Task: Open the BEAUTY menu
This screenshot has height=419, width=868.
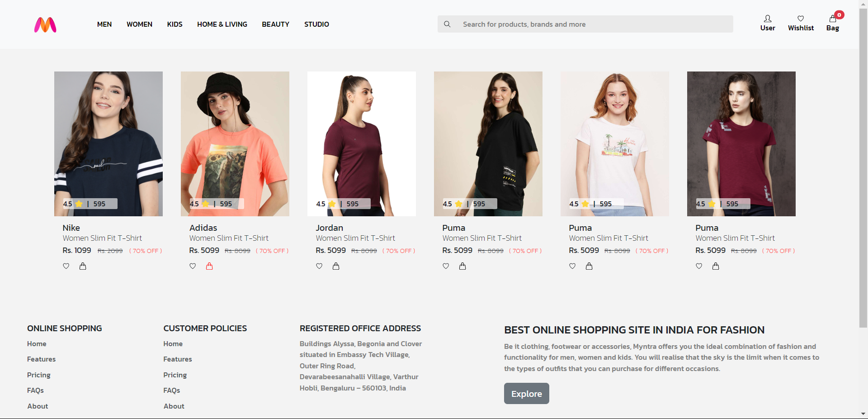Action: tap(275, 24)
